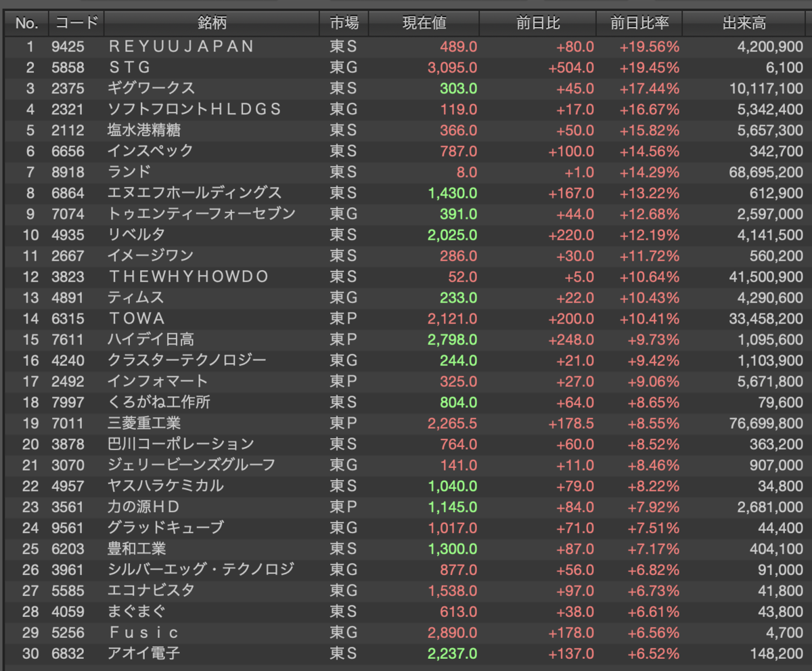The width and height of the screenshot is (812, 671).
Task: Click イメージワン stock name
Action: (150, 256)
